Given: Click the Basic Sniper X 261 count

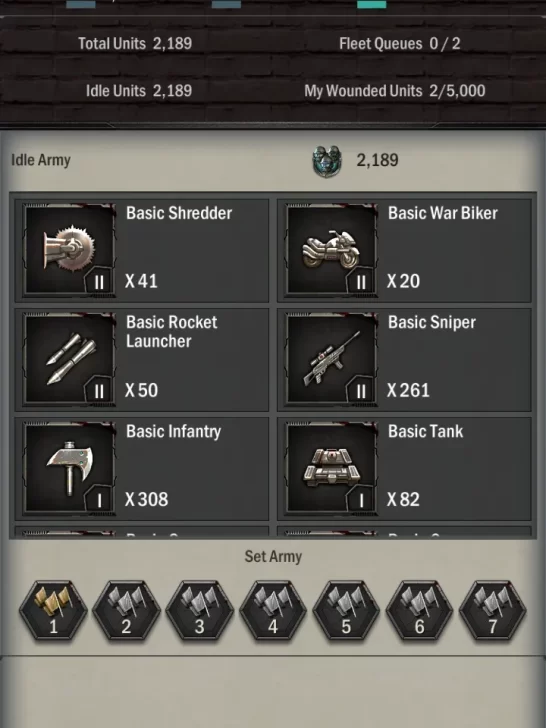Looking at the screenshot, I should (x=409, y=390).
